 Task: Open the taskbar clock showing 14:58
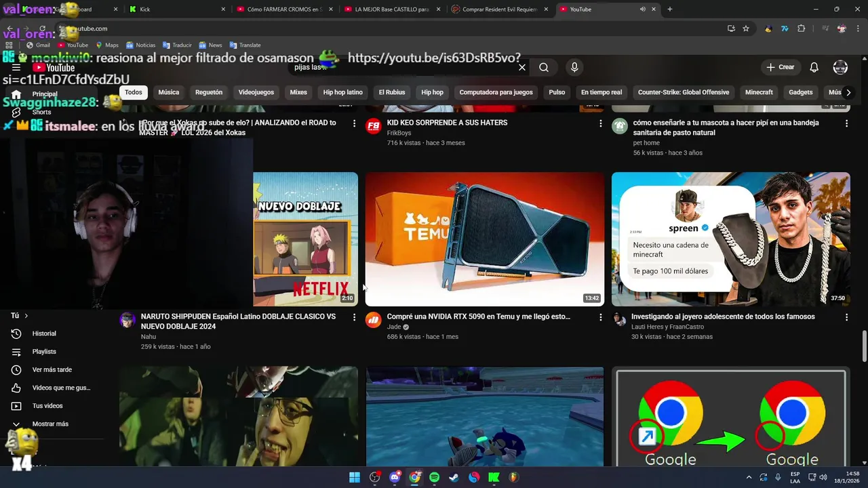point(848,477)
